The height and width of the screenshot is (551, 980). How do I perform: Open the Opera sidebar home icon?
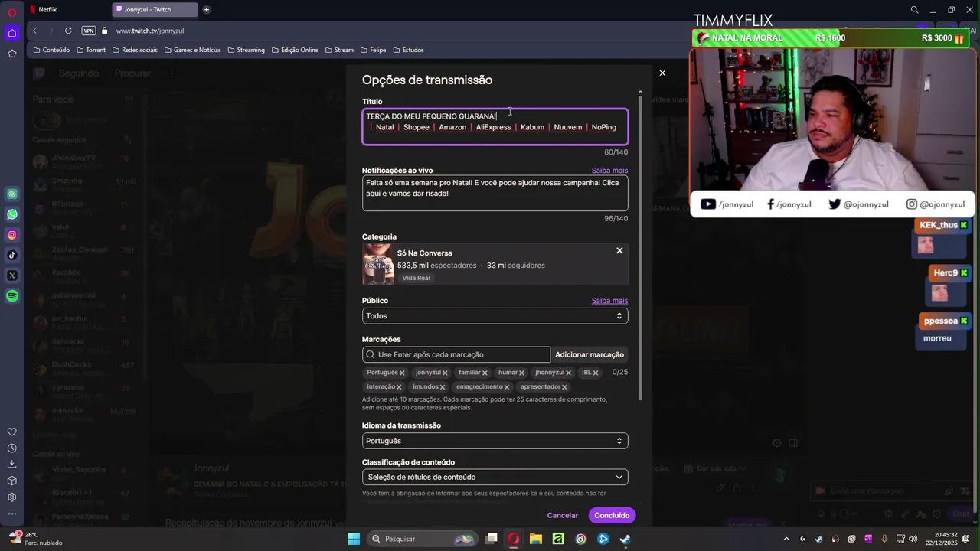click(11, 33)
